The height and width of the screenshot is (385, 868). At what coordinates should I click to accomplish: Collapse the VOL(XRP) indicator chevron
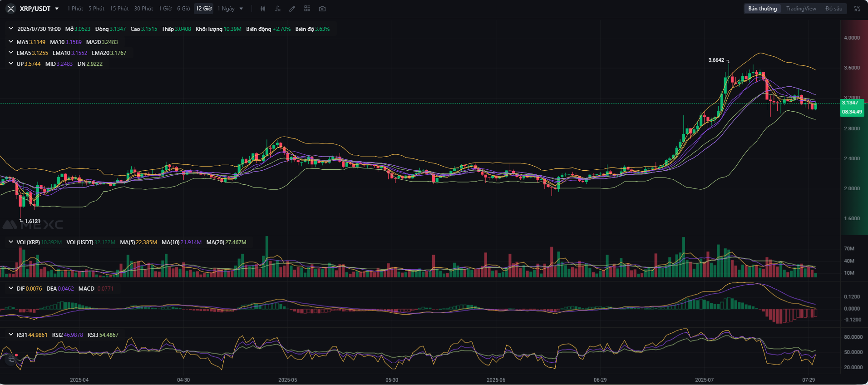(x=11, y=242)
